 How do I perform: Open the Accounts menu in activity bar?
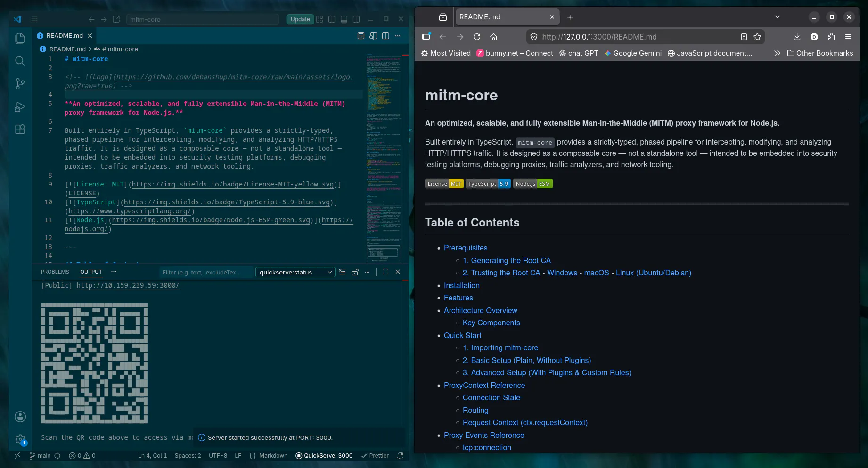tap(20, 417)
